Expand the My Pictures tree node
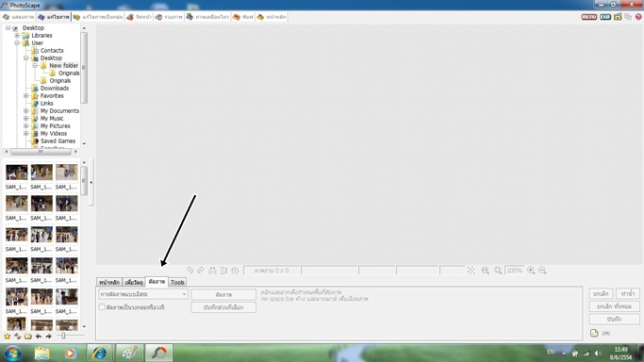Image resolution: width=644 pixels, height=362 pixels. 25,126
